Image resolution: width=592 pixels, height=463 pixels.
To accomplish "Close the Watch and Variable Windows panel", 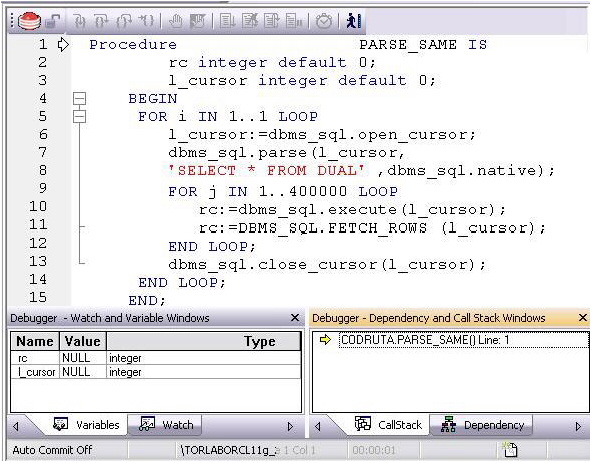I will click(295, 318).
